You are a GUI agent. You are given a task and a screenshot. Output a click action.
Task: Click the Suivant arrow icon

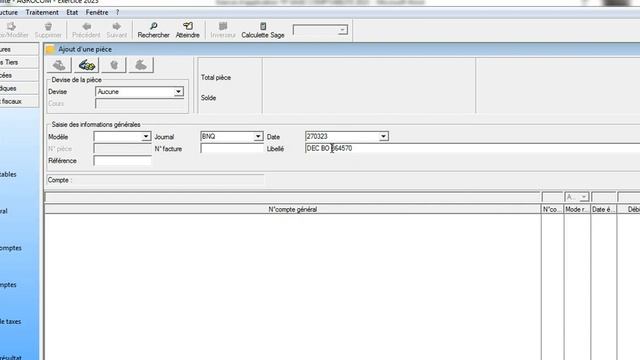(x=117, y=27)
